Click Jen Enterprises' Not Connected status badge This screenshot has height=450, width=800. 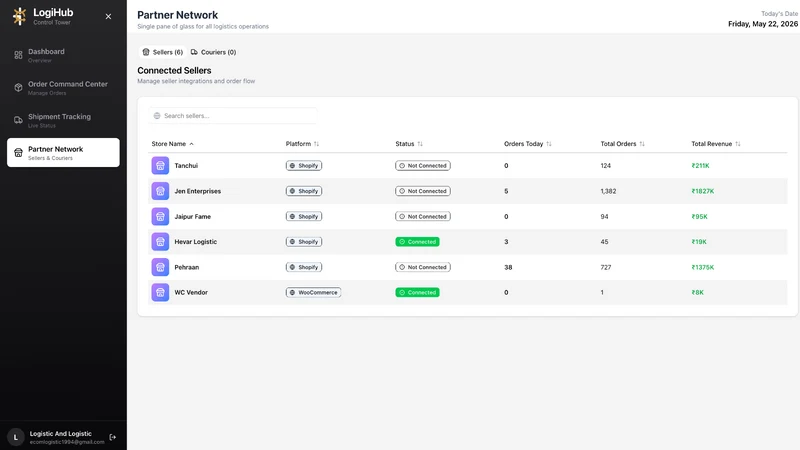click(x=423, y=191)
